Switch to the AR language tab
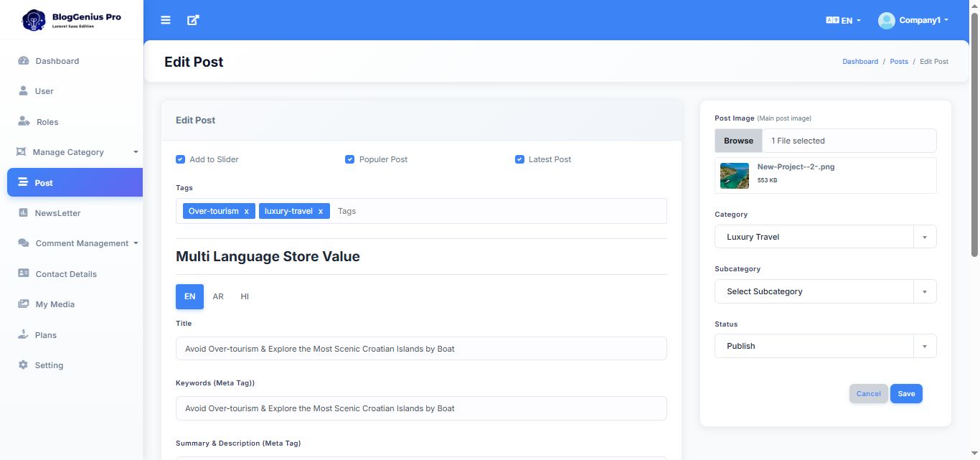980x460 pixels. (x=218, y=296)
